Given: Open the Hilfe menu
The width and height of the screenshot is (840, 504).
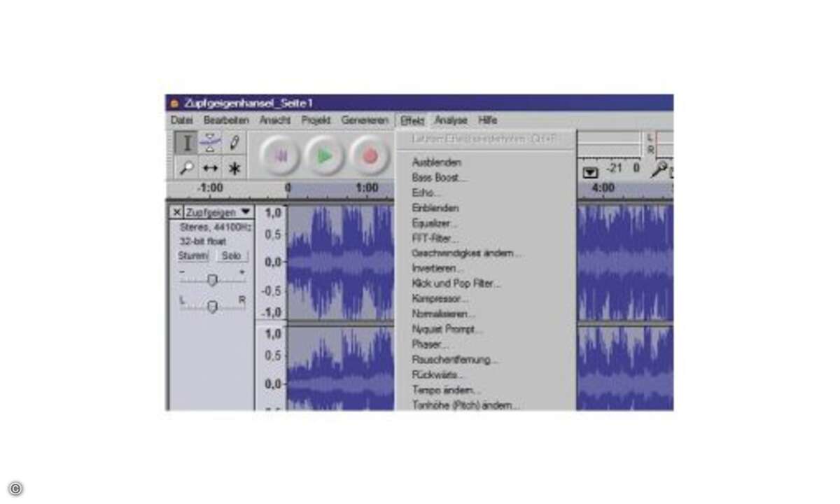Looking at the screenshot, I should click(488, 120).
